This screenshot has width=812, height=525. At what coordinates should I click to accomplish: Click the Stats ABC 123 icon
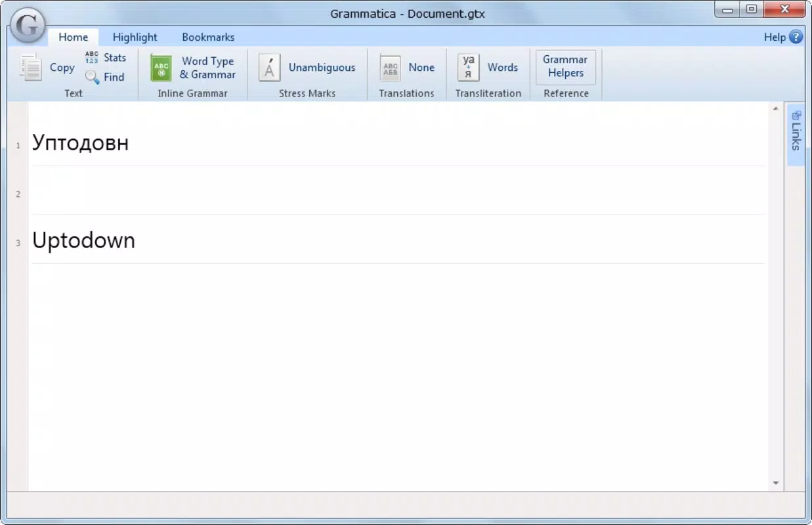click(x=92, y=58)
